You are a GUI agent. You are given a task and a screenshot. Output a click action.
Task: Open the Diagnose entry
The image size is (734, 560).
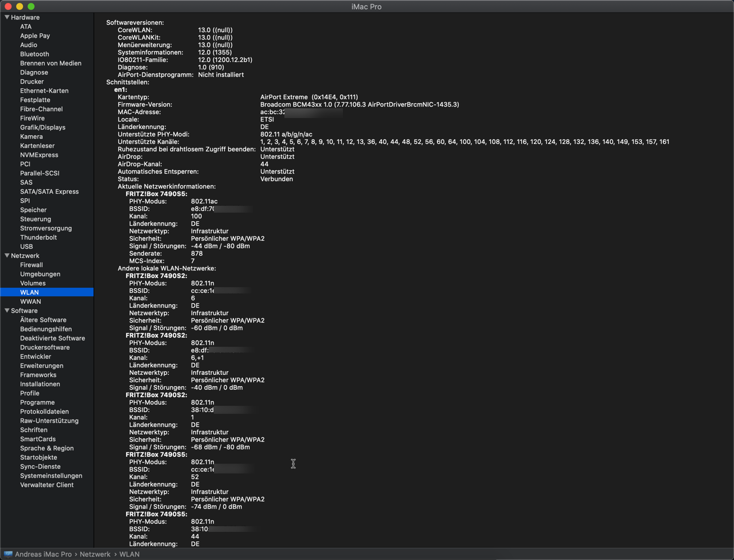pos(34,72)
